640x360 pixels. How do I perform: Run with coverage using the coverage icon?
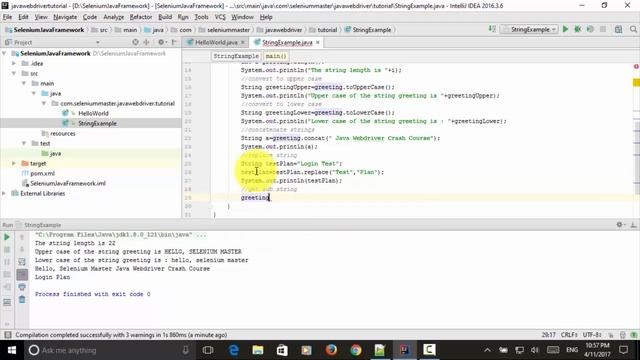[590, 29]
